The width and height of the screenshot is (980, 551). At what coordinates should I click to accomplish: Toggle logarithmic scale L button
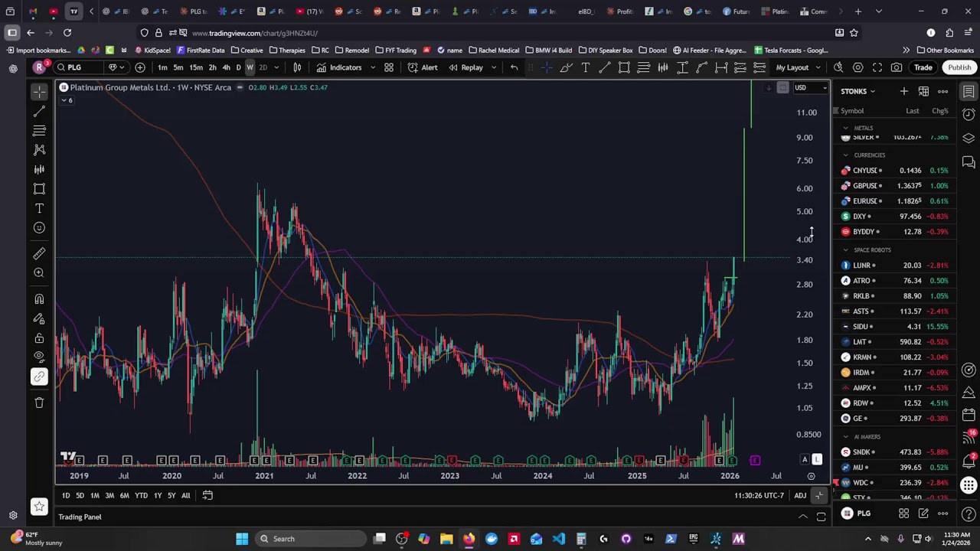click(x=817, y=459)
